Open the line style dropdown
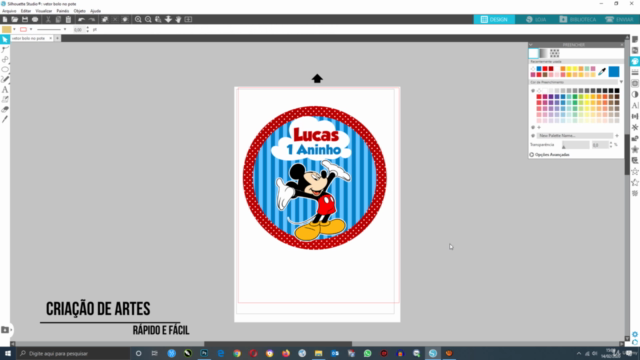Viewport: 640px width, 360px height. pos(65,29)
